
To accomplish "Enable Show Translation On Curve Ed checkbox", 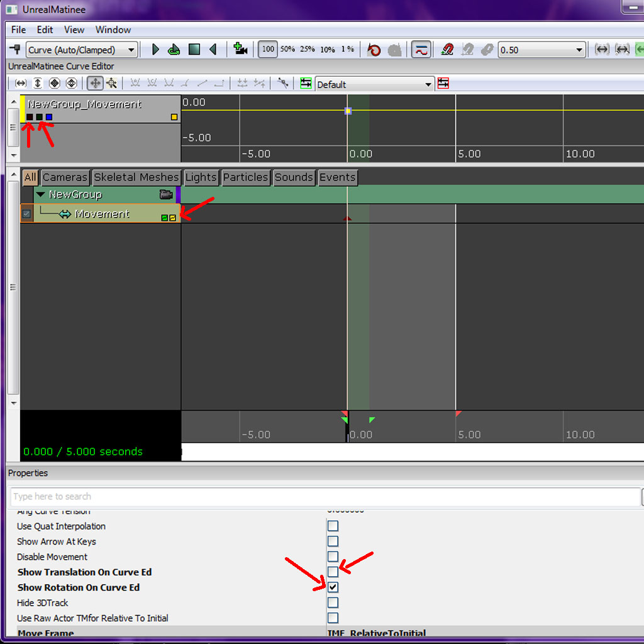I will coord(333,572).
